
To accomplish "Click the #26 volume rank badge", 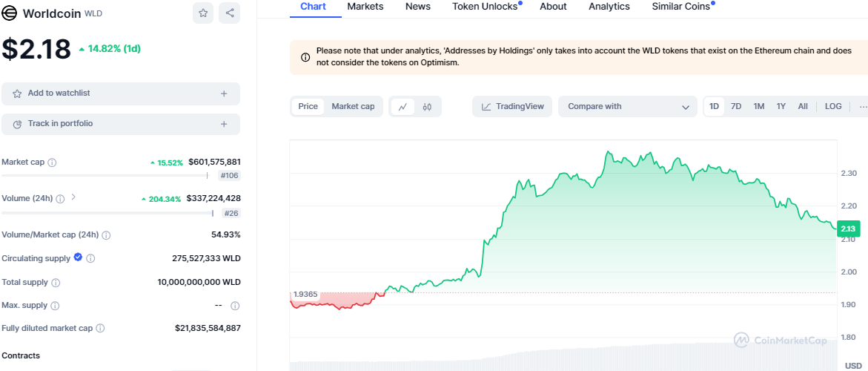I will [231, 213].
